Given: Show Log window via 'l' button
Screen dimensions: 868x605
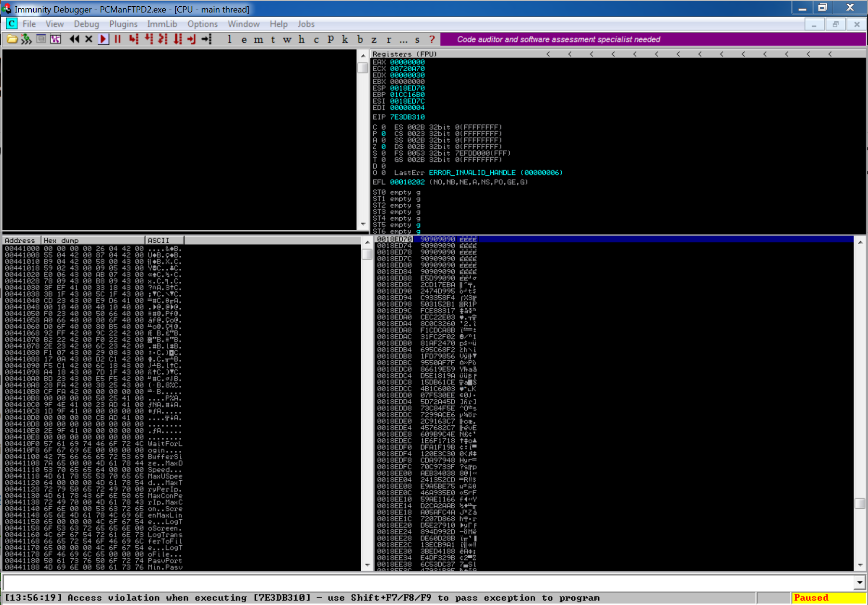Looking at the screenshot, I should 230,39.
